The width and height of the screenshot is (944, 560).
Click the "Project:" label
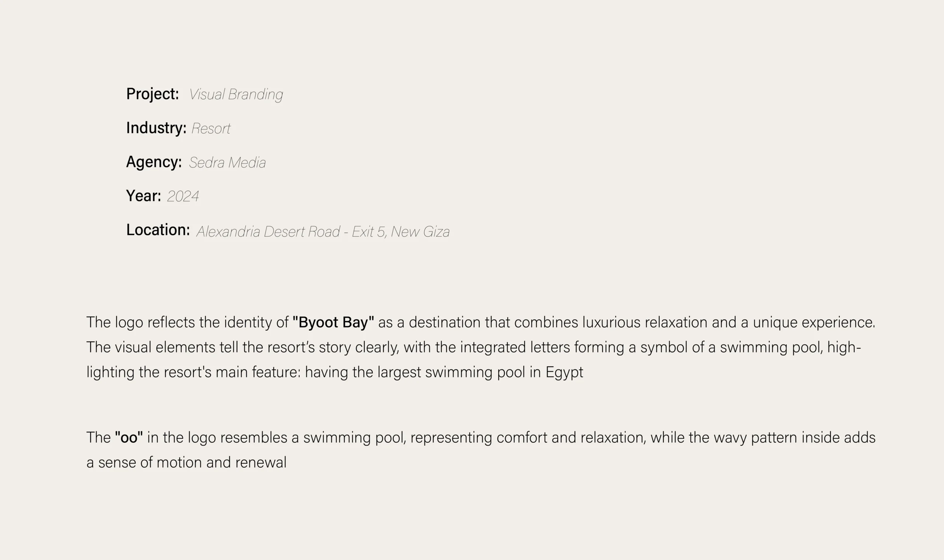click(153, 94)
